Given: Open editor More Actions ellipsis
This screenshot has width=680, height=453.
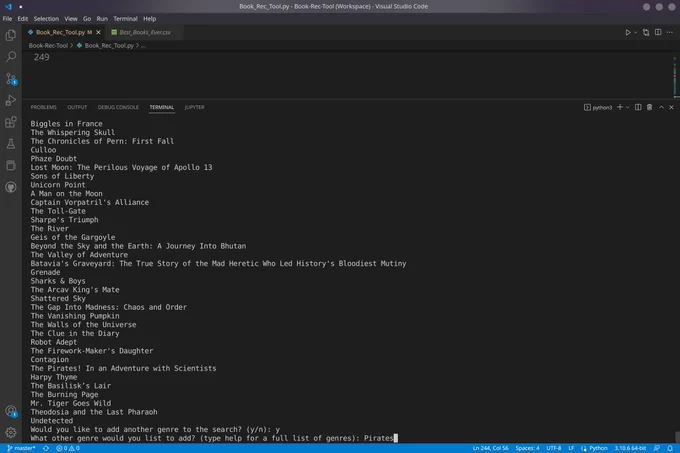Looking at the screenshot, I should click(670, 33).
